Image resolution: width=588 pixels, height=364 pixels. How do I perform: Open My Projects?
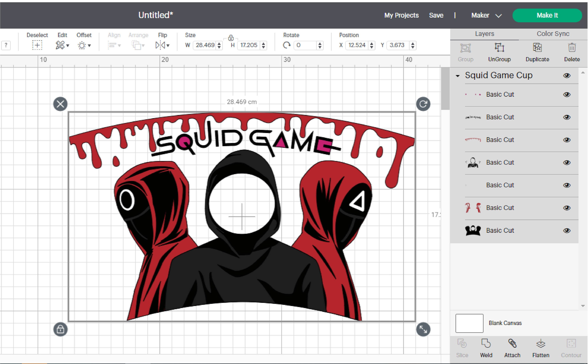pos(401,15)
